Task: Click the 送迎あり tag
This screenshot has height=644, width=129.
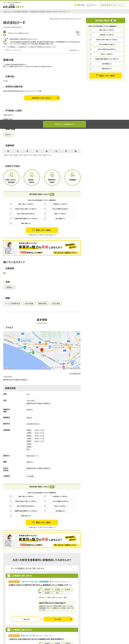Action: [8, 134]
